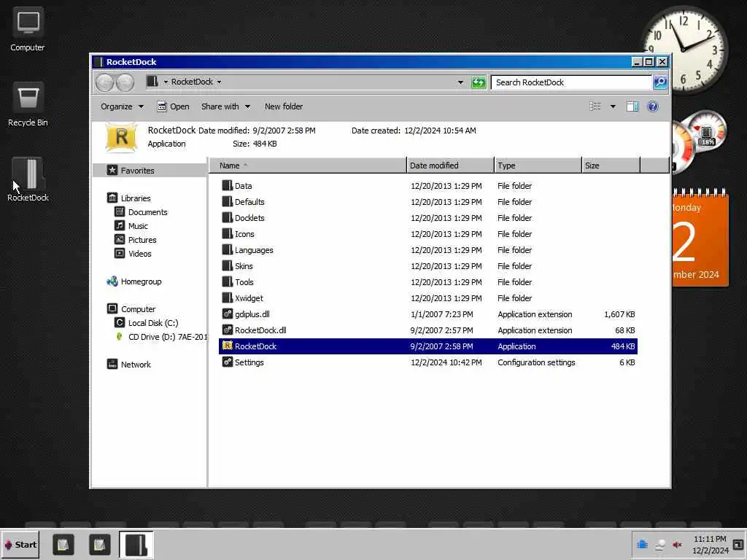Click the Start button

[x=20, y=545]
